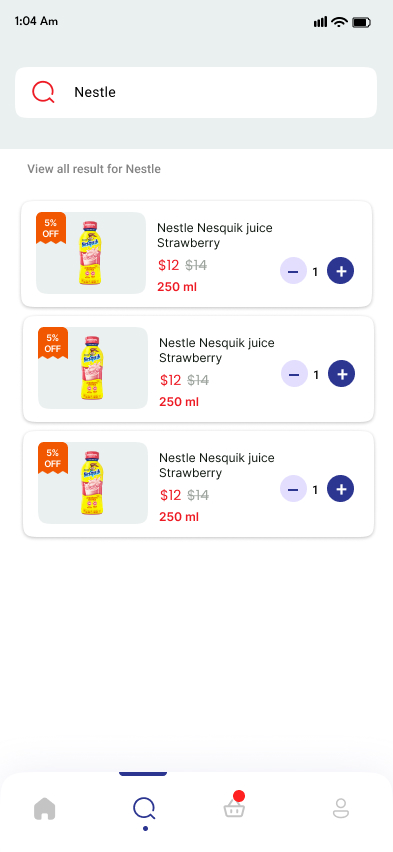Open the profile account tab
Viewport: 393px width, 852px height.
coord(341,808)
